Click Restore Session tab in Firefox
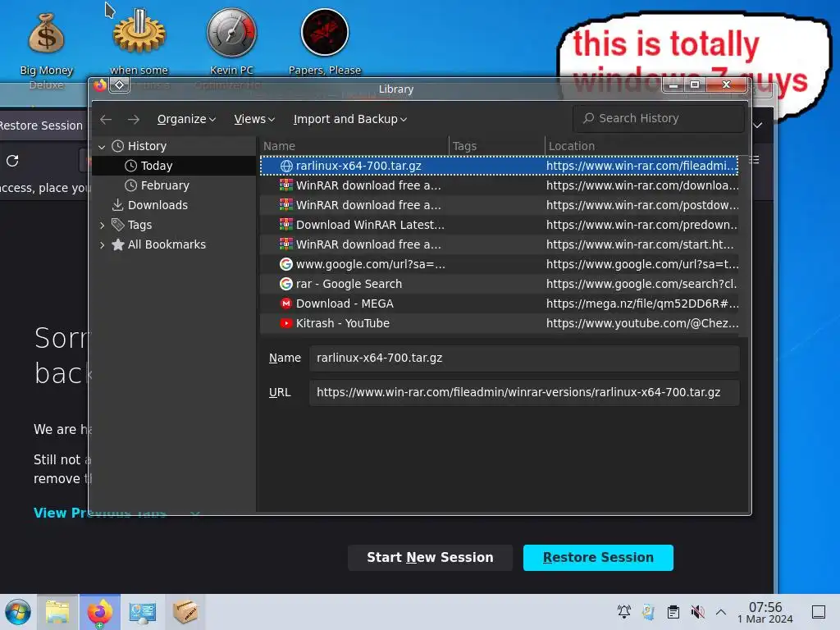Screen dimensions: 840x630 pyautogui.click(x=41, y=126)
